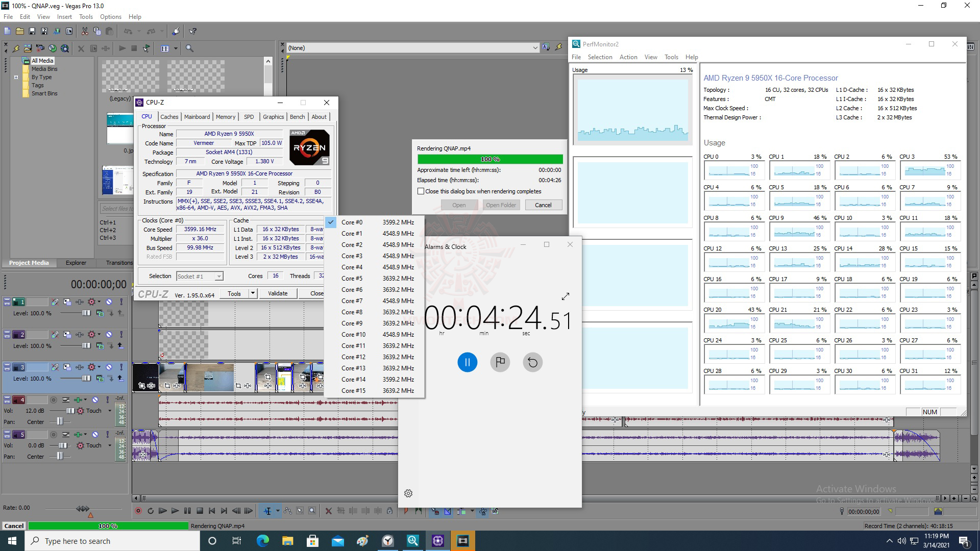Toggle Solo exclamation on track 3

pos(121,367)
